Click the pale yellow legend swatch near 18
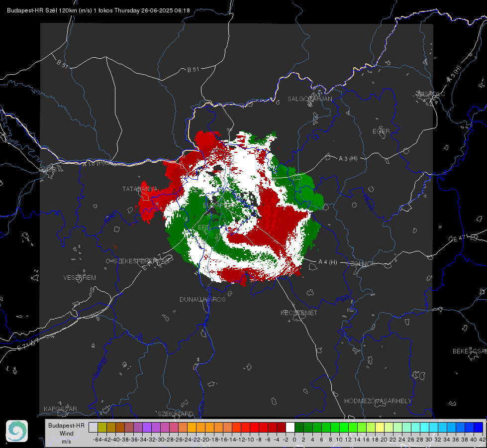The height and width of the screenshot is (448, 487). (x=380, y=427)
